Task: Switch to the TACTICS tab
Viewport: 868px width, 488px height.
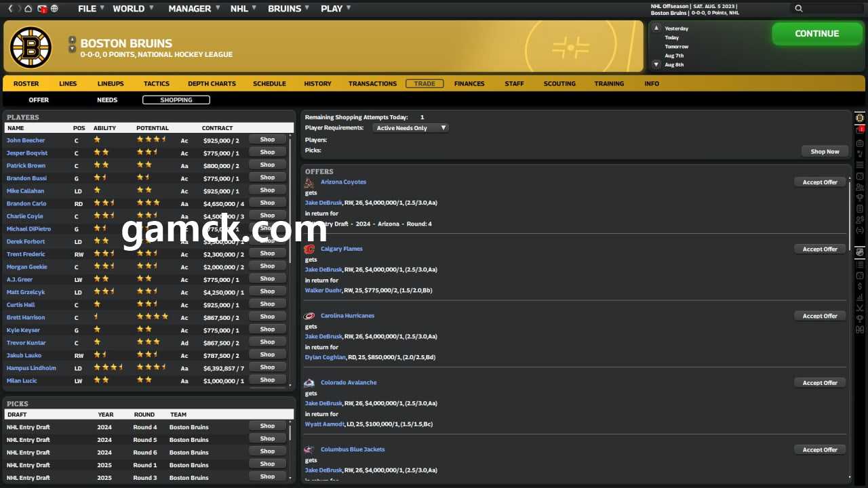Action: pyautogui.click(x=157, y=83)
